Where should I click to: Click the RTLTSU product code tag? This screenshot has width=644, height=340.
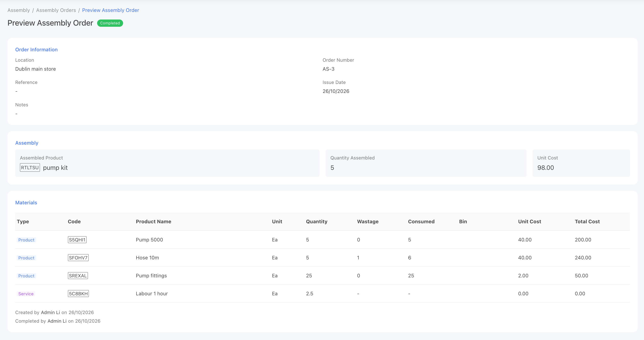30,168
